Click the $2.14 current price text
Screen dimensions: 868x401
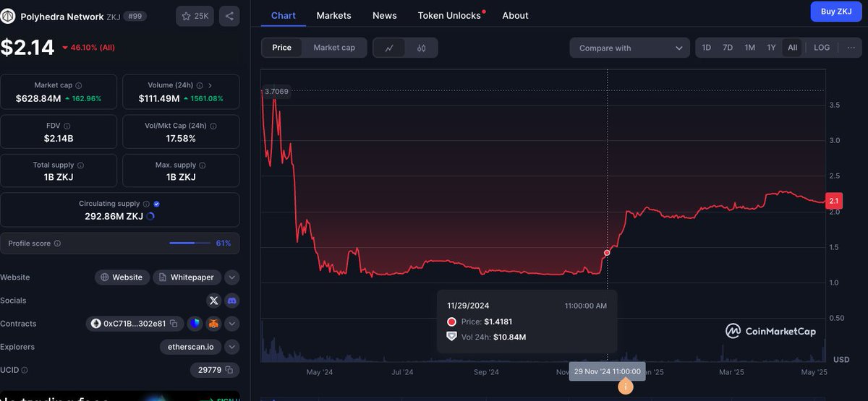pyautogui.click(x=27, y=47)
